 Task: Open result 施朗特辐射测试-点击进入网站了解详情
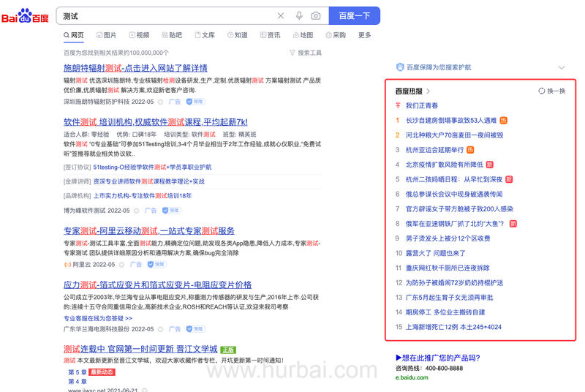[135, 68]
